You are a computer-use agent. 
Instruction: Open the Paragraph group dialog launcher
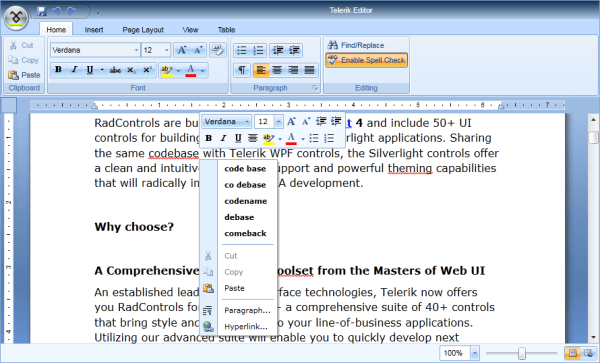tap(315, 88)
